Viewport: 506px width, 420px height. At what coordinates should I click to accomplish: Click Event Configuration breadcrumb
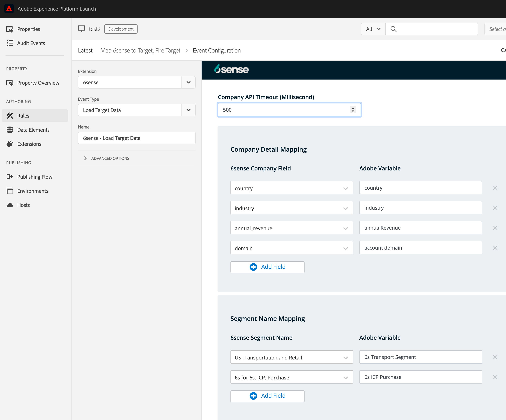click(x=217, y=50)
